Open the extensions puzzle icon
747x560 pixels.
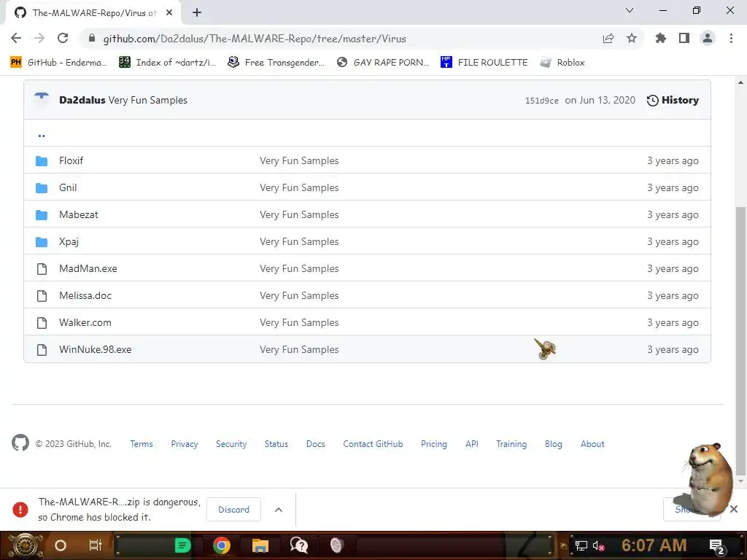(660, 38)
